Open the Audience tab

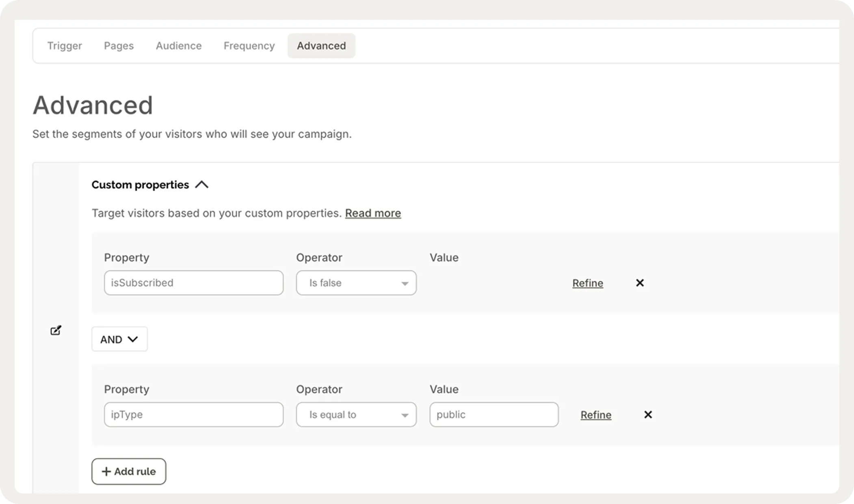(x=179, y=45)
